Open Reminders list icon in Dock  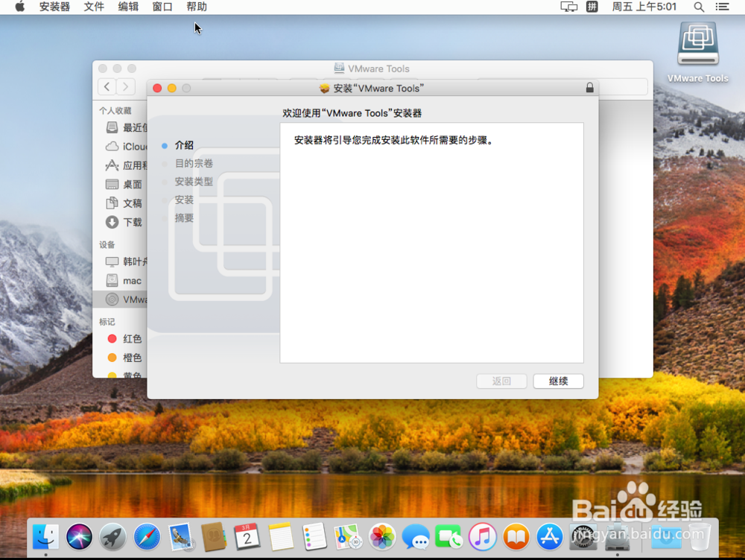314,537
